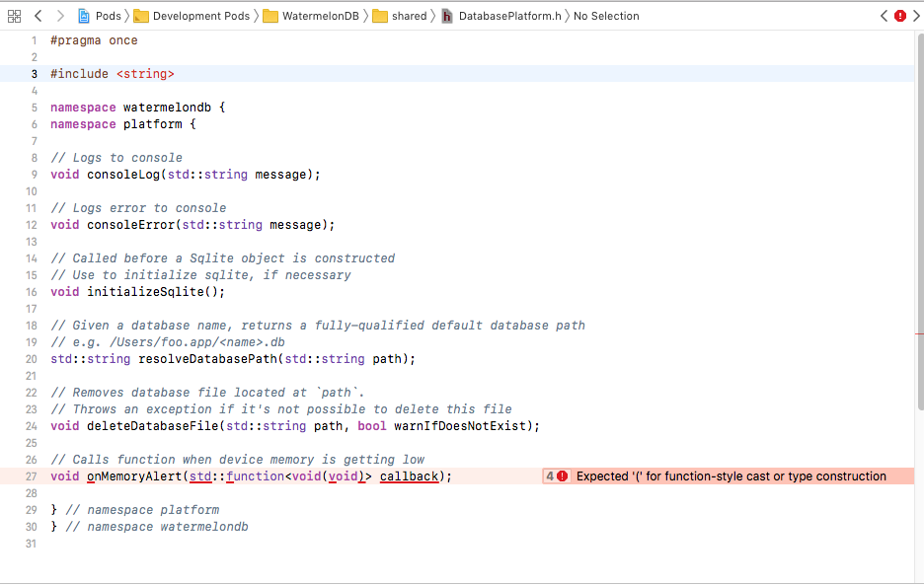The height and width of the screenshot is (585, 924).
Task: Click the 'consoleLog' function name
Action: click(123, 175)
